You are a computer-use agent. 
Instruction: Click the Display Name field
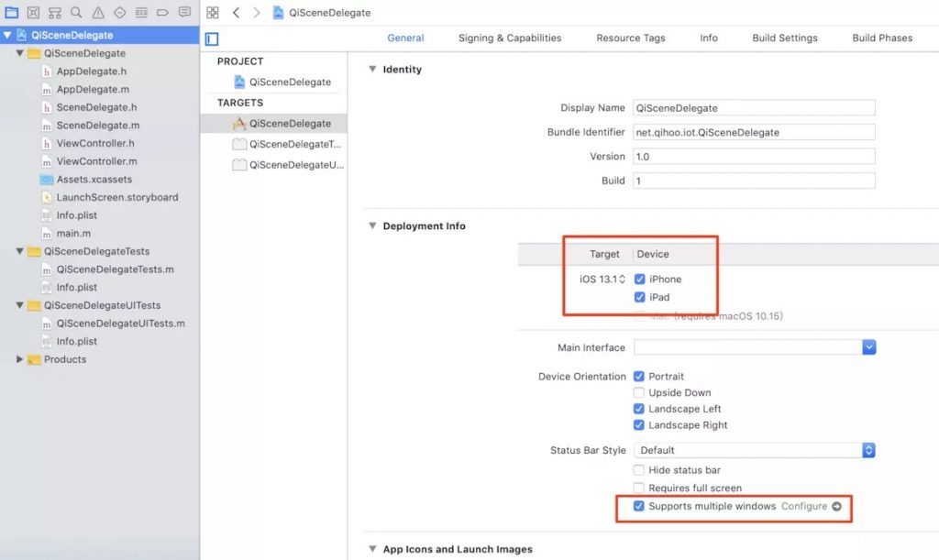coord(754,108)
